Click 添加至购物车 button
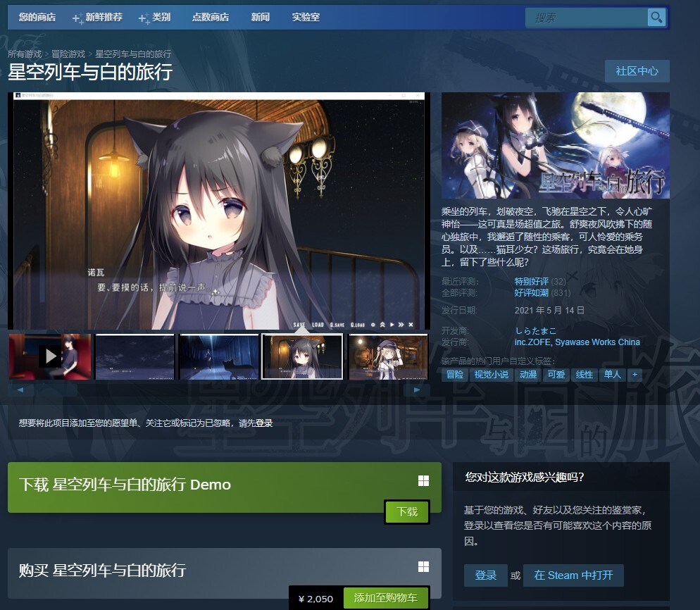700x610 pixels. click(x=386, y=597)
